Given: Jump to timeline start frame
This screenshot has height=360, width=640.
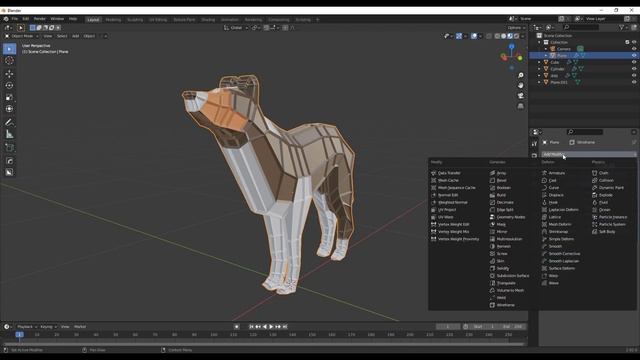Looking at the screenshot, I should tap(251, 327).
